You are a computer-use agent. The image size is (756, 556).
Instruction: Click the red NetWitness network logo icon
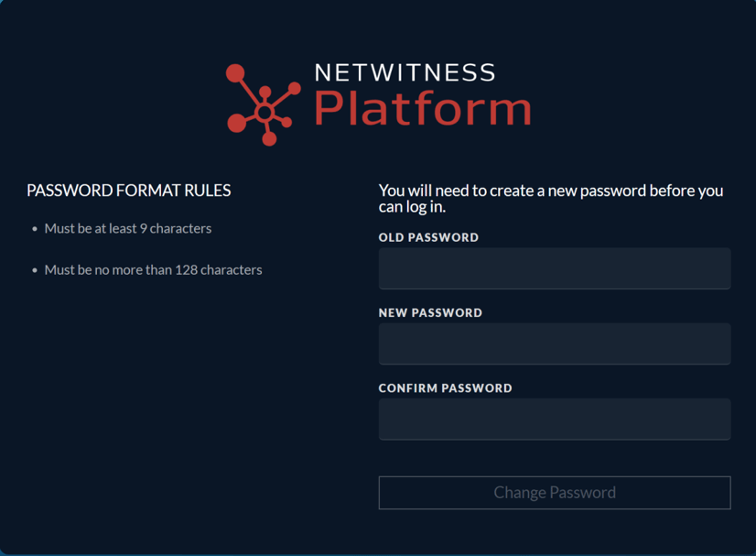coord(264,104)
